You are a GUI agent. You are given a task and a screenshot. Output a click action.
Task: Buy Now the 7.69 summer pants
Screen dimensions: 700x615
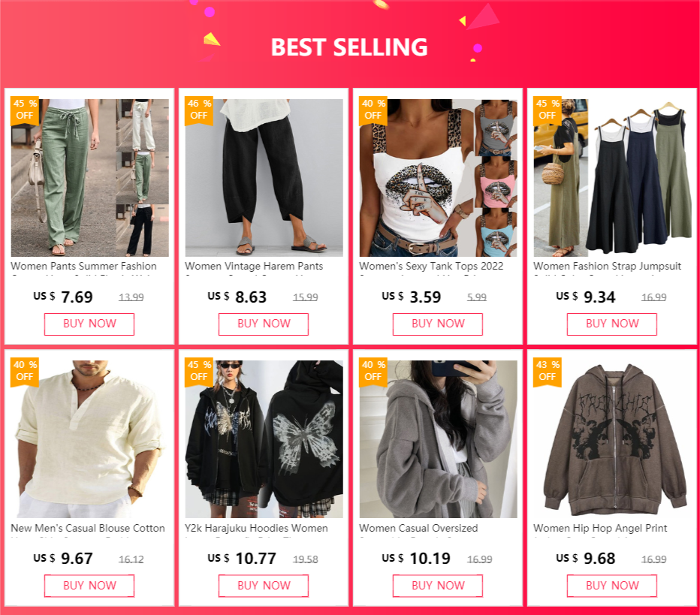click(x=89, y=324)
